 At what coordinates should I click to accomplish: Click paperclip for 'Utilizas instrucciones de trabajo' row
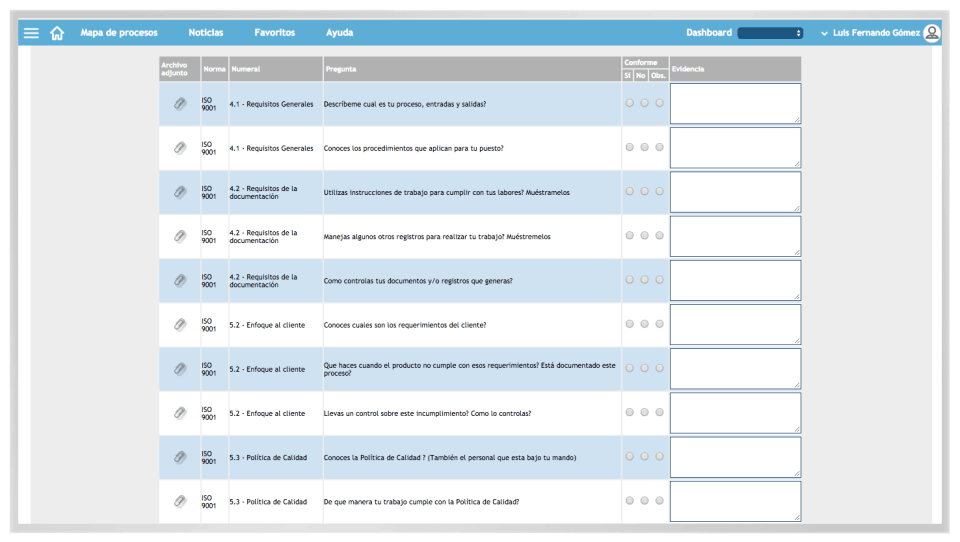179,192
